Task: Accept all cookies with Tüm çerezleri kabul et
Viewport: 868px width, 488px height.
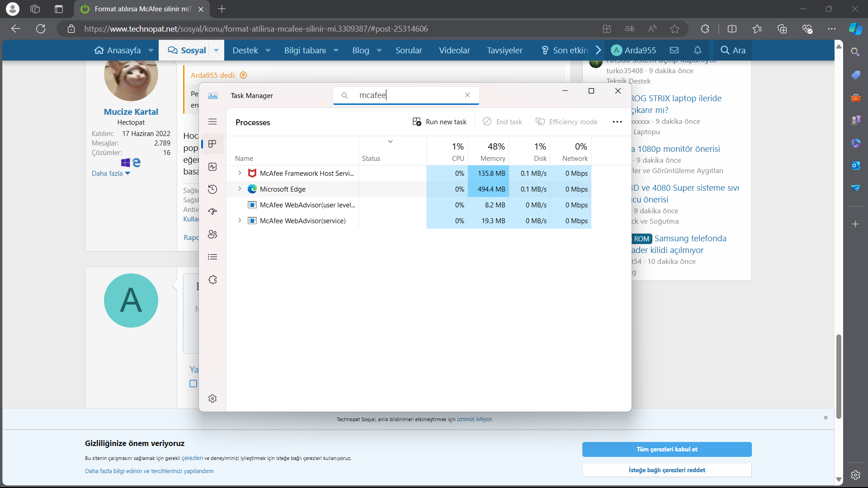Action: [x=666, y=449]
